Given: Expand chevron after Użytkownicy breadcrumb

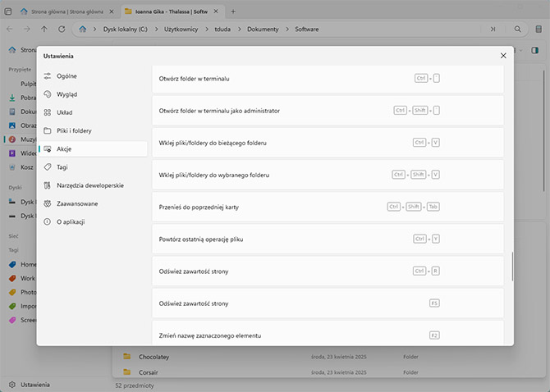Looking at the screenshot, I should (207, 30).
